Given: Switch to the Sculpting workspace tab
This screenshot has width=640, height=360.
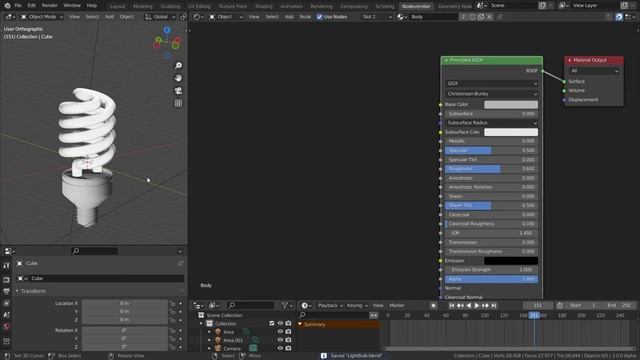Looking at the screenshot, I should pyautogui.click(x=170, y=6).
